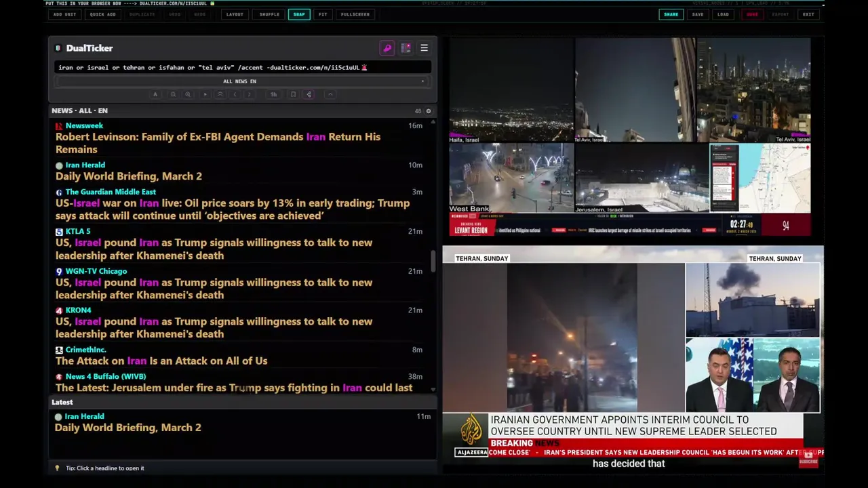Open the ALL NEWS EN dropdown

(x=242, y=81)
